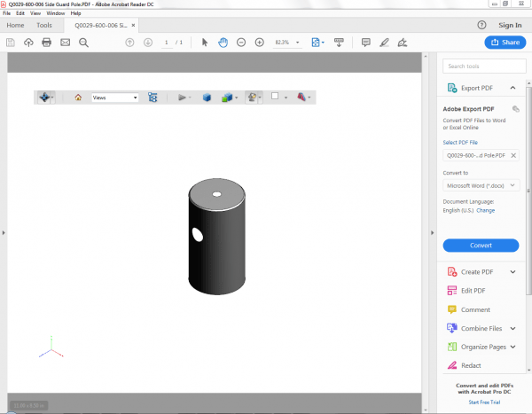Screen dimensions: 532x414
Task: Close the Q0029-600-006 document tab
Action: click(133, 25)
